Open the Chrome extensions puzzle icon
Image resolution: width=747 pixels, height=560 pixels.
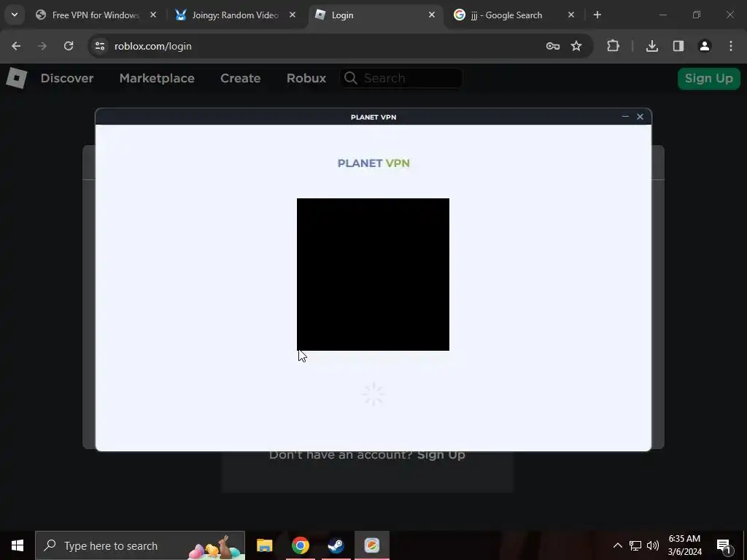[613, 46]
